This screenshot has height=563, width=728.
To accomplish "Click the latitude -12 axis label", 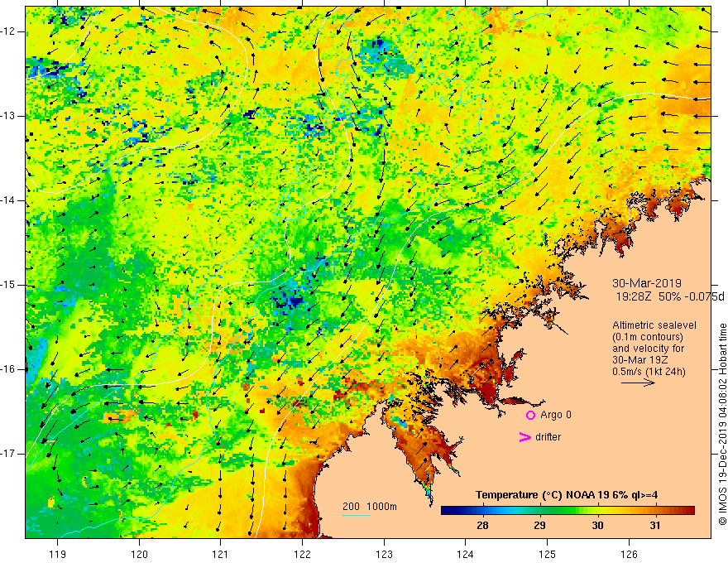I will [8, 31].
